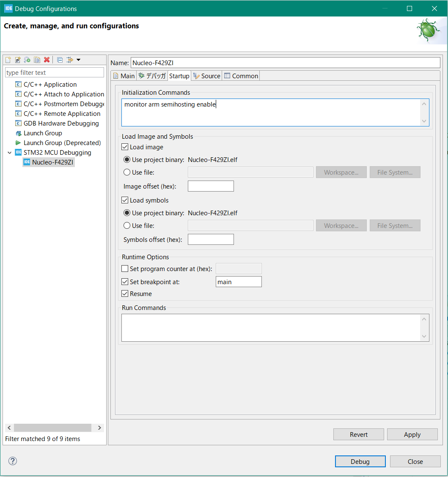Click inside the Symbols offset field
This screenshot has height=477, width=448.
[x=211, y=239]
